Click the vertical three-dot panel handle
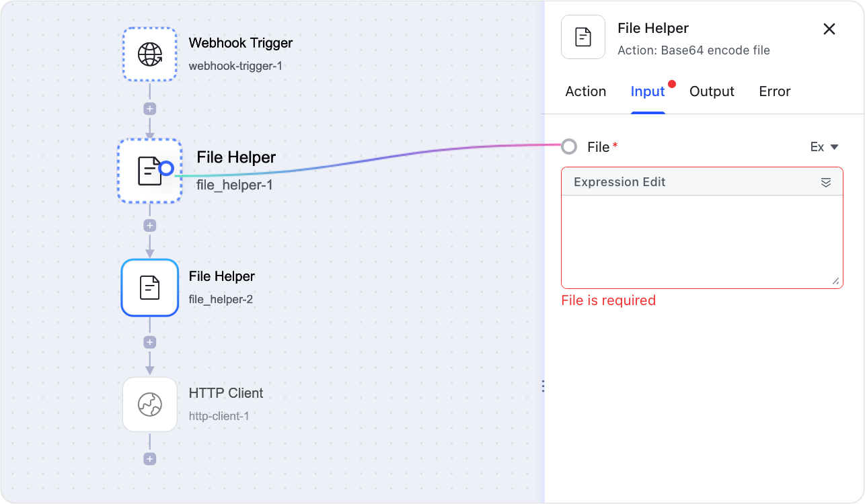The image size is (865, 504). [x=543, y=386]
